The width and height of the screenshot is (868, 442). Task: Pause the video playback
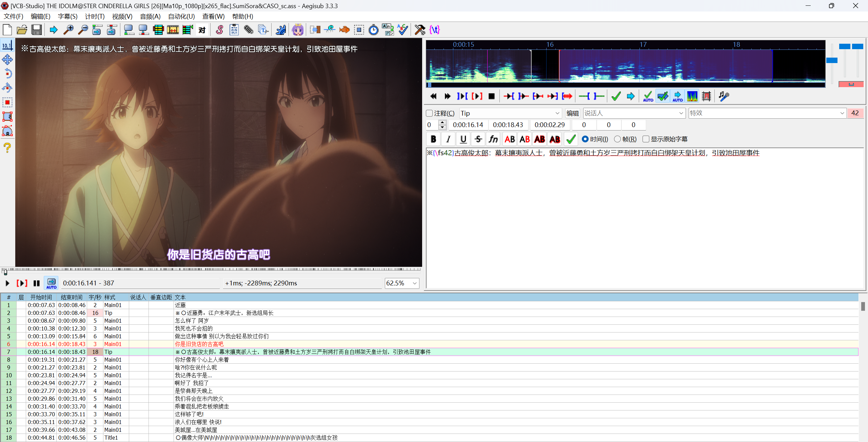[37, 283]
